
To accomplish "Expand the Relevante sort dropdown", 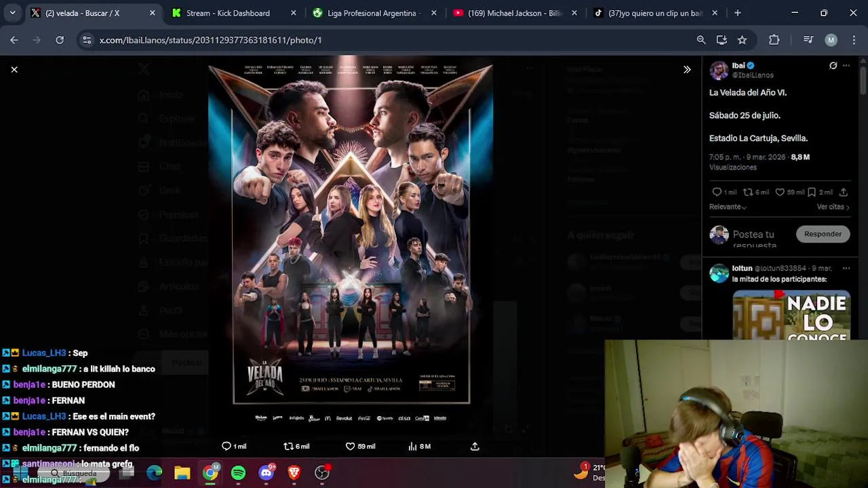I will [728, 207].
